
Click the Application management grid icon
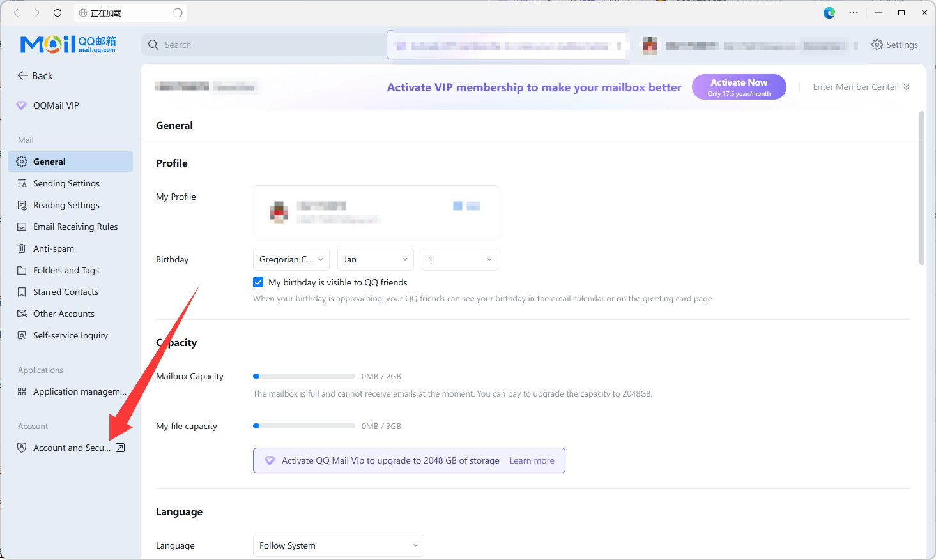[22, 391]
